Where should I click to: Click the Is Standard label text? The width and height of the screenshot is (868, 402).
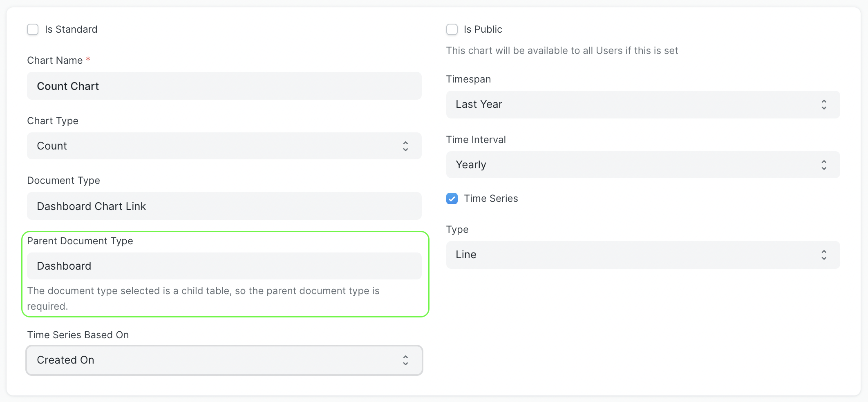(x=71, y=29)
